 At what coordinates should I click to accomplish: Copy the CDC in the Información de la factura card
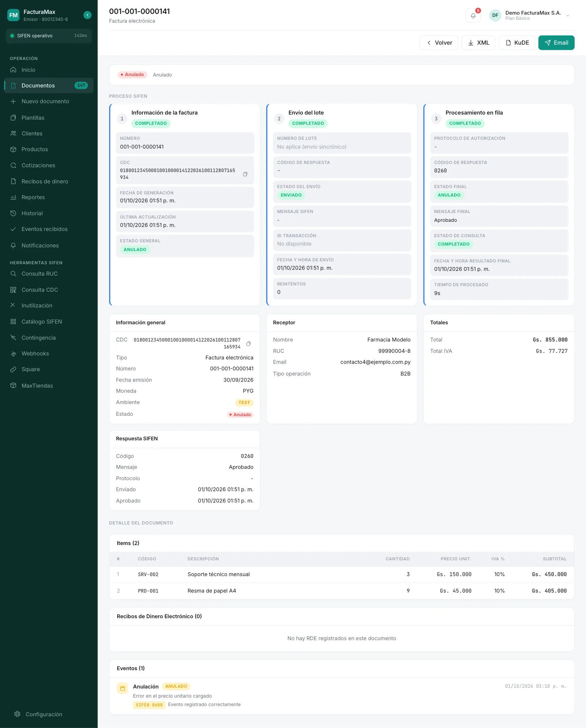tap(245, 174)
